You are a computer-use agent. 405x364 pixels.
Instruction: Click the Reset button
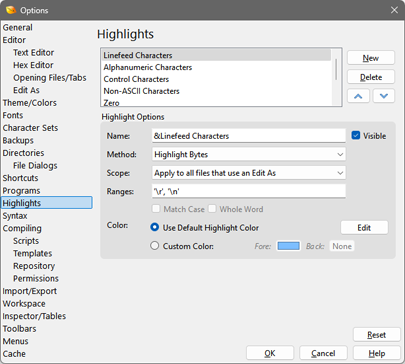click(376, 335)
